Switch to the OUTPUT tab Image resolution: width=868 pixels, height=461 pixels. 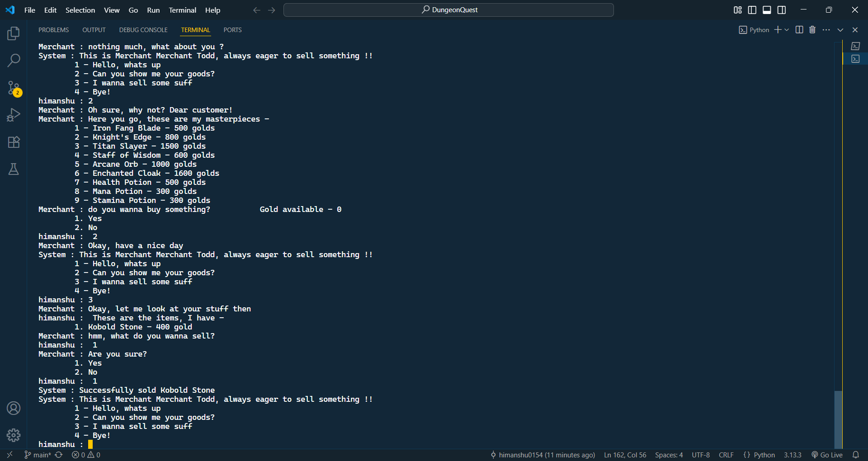point(94,30)
